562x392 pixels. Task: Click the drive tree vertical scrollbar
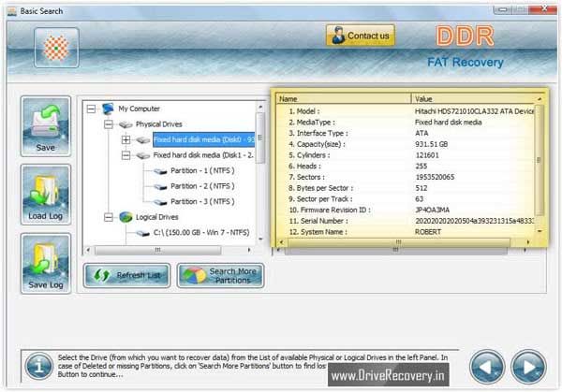click(260, 138)
